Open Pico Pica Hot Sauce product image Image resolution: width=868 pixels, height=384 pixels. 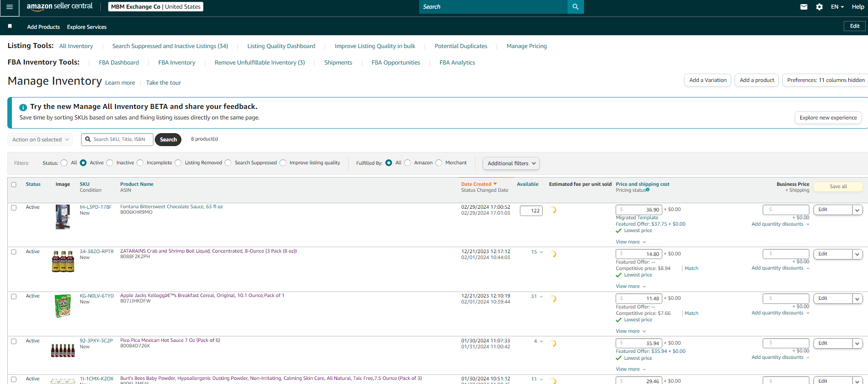pyautogui.click(x=63, y=351)
